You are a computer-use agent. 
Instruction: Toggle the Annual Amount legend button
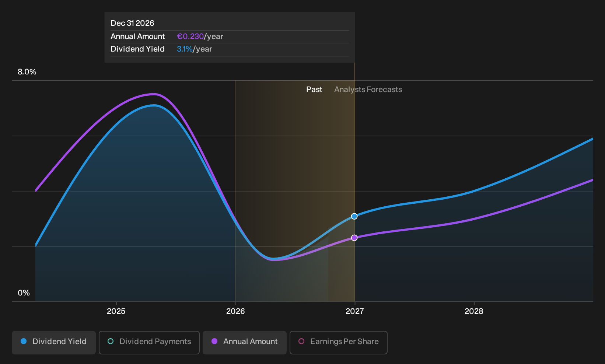coord(245,342)
